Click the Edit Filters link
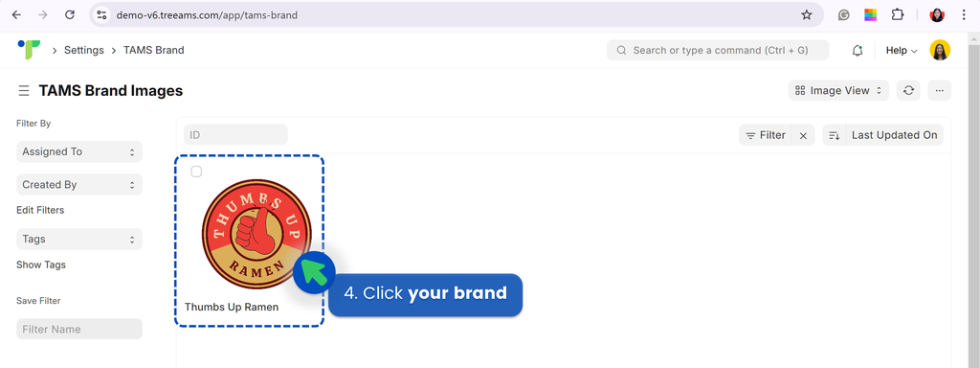 pos(40,210)
